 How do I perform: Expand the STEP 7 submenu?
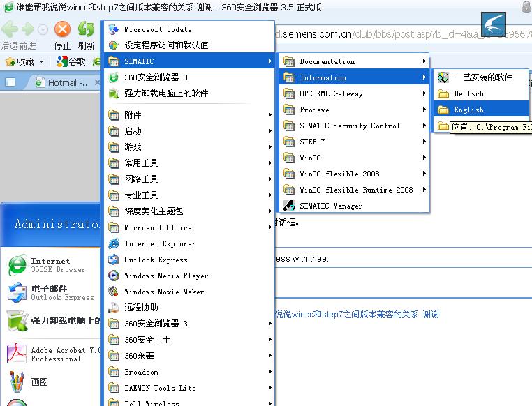tap(354, 142)
